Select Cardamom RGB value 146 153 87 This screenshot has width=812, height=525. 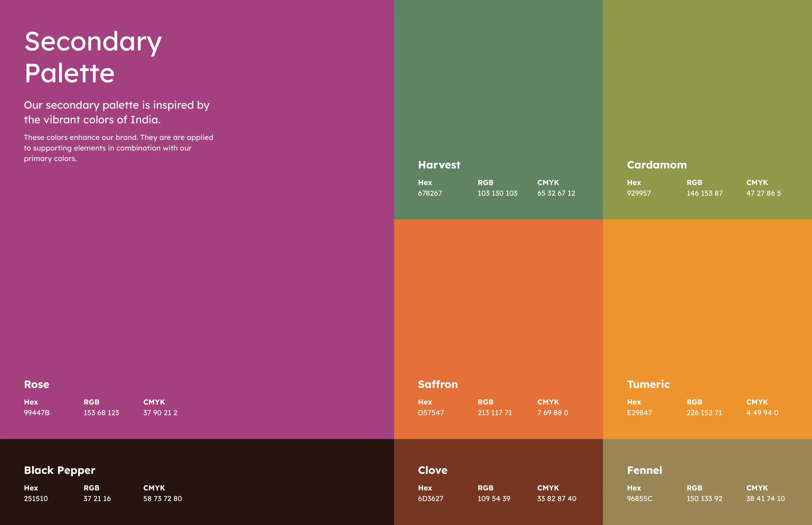click(x=704, y=193)
